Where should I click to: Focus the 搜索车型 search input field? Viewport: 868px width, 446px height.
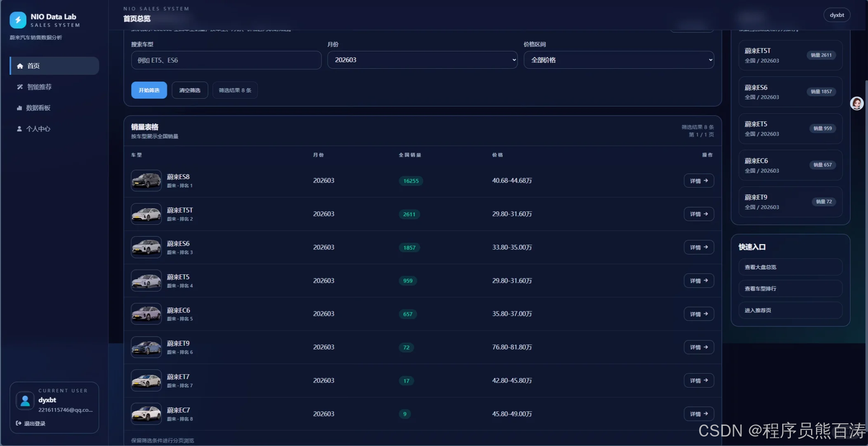[226, 60]
